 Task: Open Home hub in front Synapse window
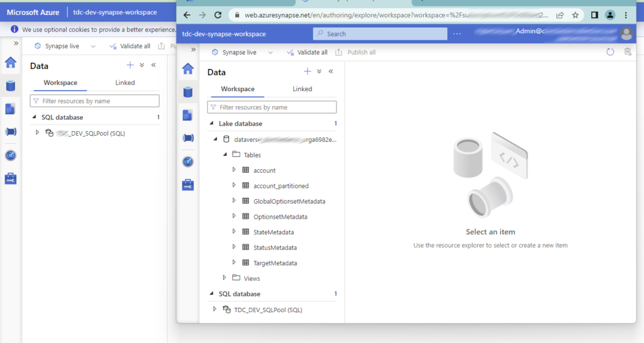pos(187,68)
